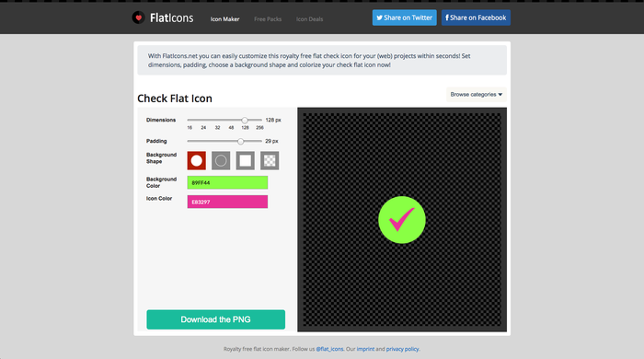
Task: Click the Check Flat Icon heading
Action: point(175,98)
